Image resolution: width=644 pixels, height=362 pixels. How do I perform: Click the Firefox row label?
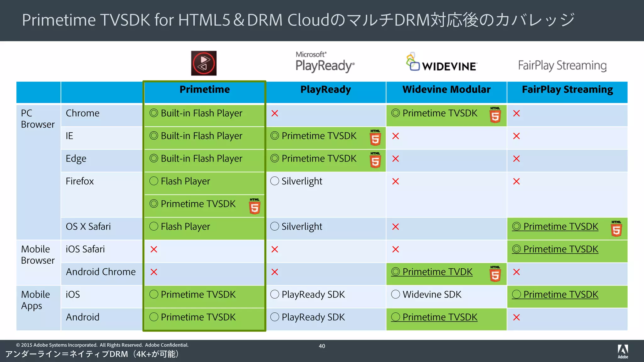coord(80,181)
